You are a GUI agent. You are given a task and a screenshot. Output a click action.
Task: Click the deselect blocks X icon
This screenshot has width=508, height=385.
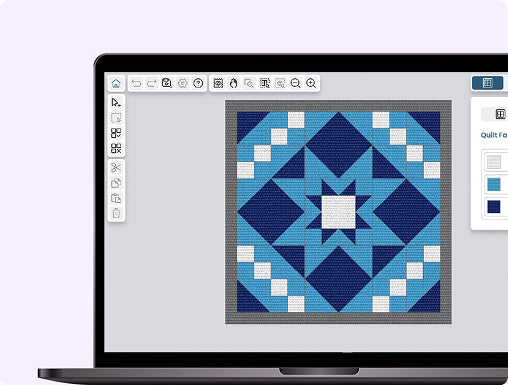point(116,148)
